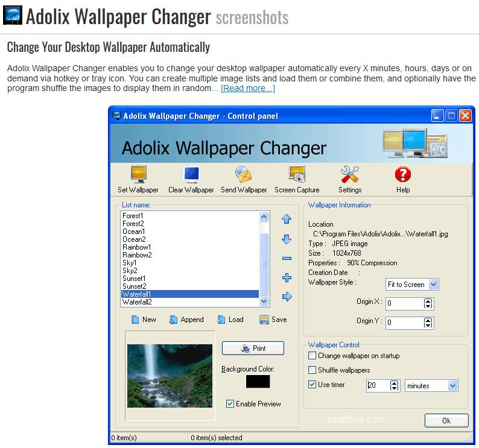Select Waterfall2 in the wallpaper list

coord(190,302)
